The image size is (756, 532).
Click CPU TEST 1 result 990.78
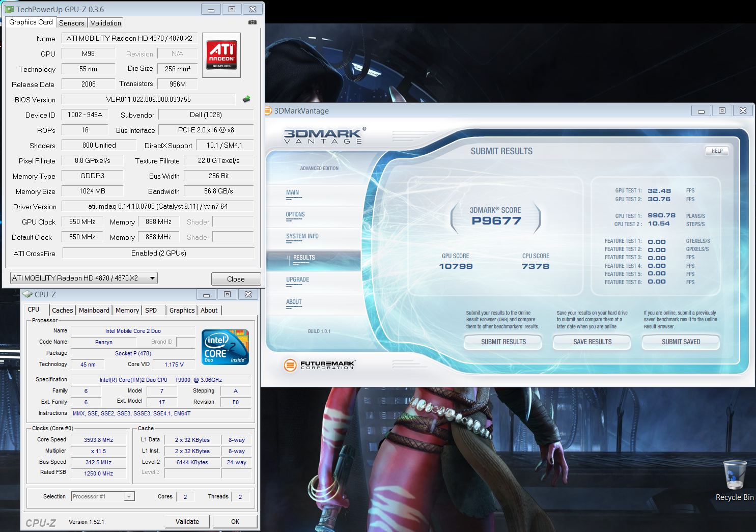click(x=661, y=215)
